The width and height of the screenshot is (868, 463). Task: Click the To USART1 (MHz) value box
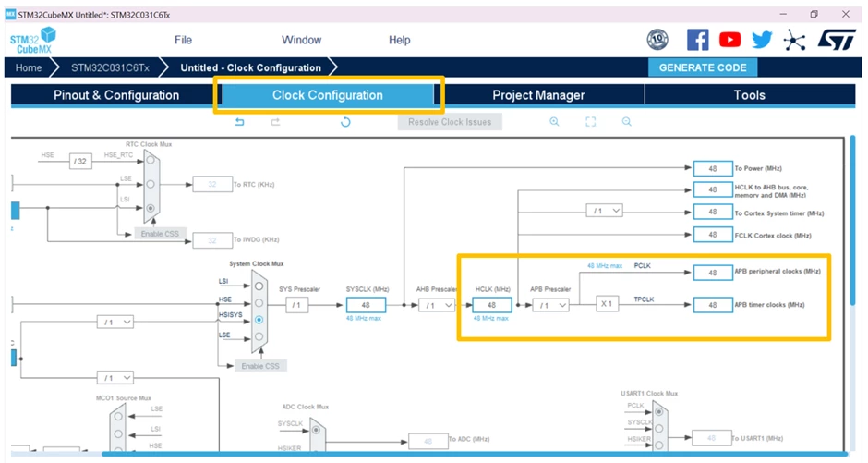[x=711, y=438]
